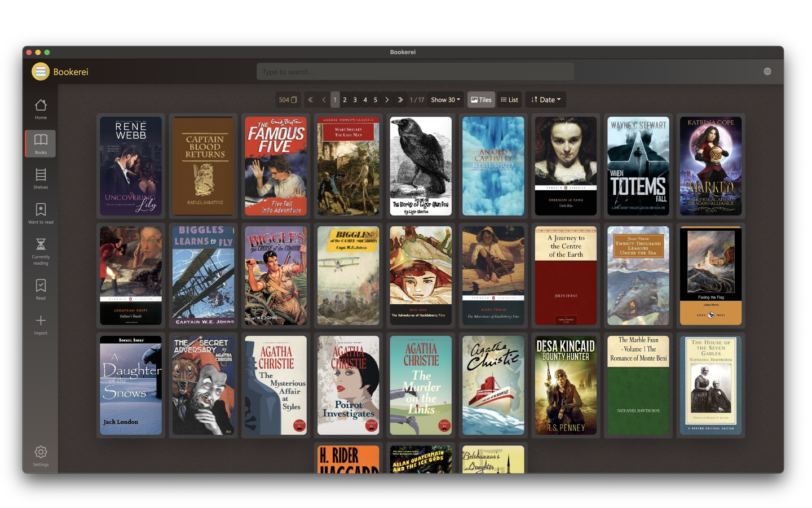Image resolution: width=812 pixels, height=508 pixels.
Task: Click the globe language icon
Action: [767, 72]
